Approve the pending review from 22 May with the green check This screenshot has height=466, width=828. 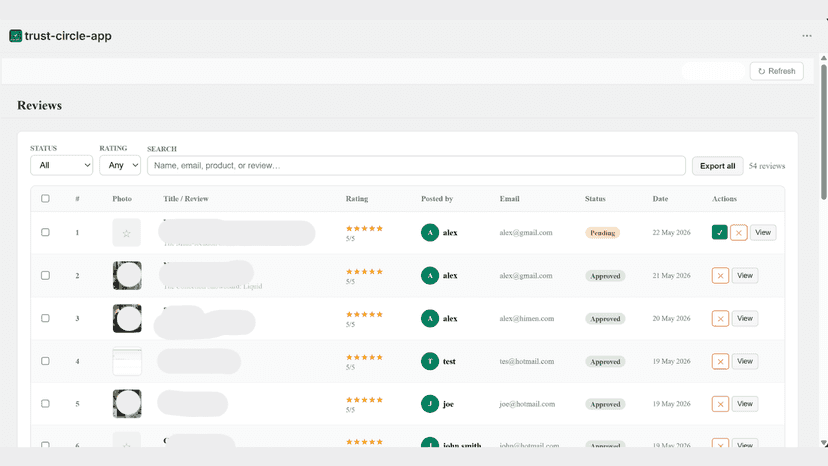720,232
